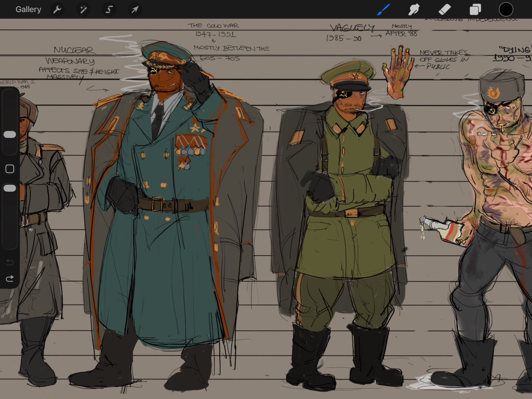Tap the 'NUCLEAR' handwritten heading
The width and height of the screenshot is (532, 399).
tap(74, 50)
